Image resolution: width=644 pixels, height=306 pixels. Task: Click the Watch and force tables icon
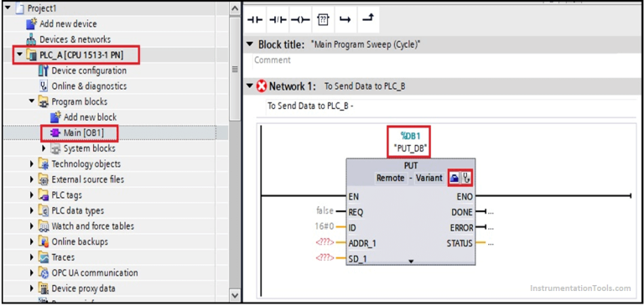[44, 226]
